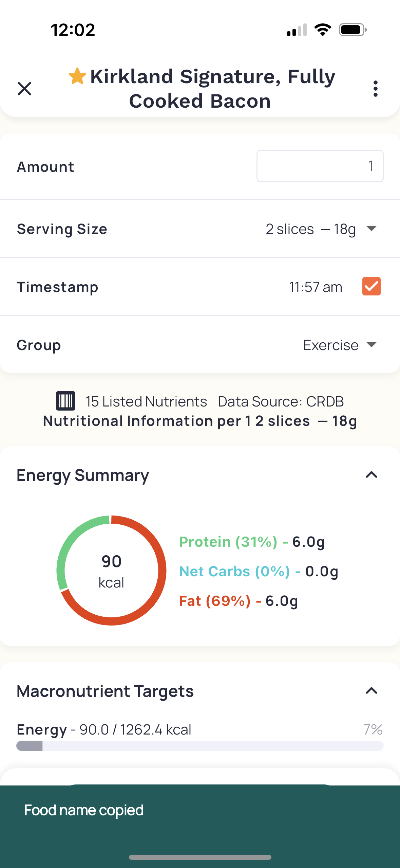This screenshot has height=868, width=400.
Task: Collapse the Macronutrient Targets section
Action: 372,691
